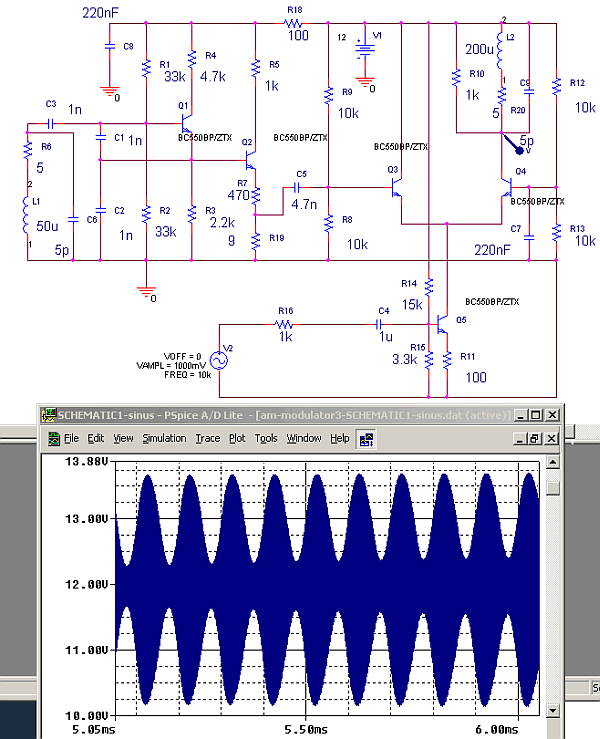Image resolution: width=600 pixels, height=739 pixels.
Task: Click the '220nF' value of C8
Action: (x=101, y=13)
